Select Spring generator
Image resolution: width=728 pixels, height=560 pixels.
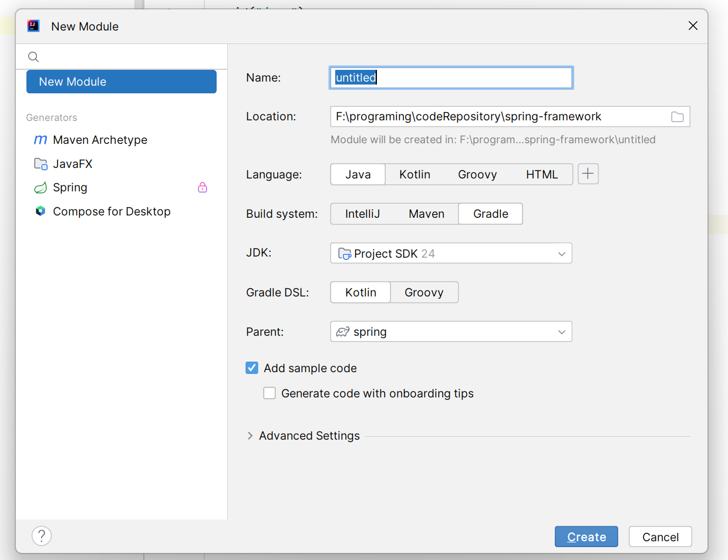[x=122, y=188]
